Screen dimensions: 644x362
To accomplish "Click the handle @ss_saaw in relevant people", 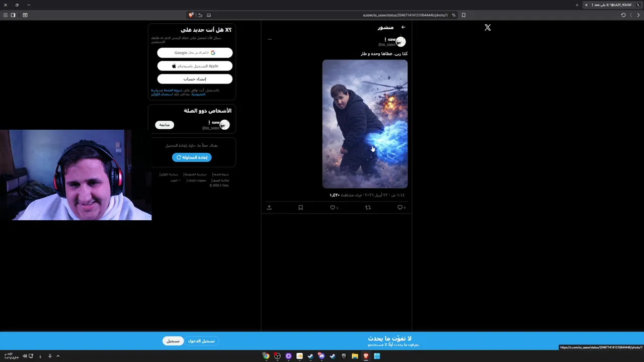I will point(210,128).
